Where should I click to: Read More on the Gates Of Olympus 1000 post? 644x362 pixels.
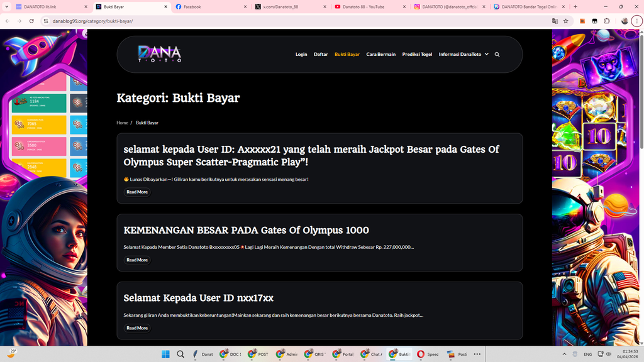click(x=136, y=260)
